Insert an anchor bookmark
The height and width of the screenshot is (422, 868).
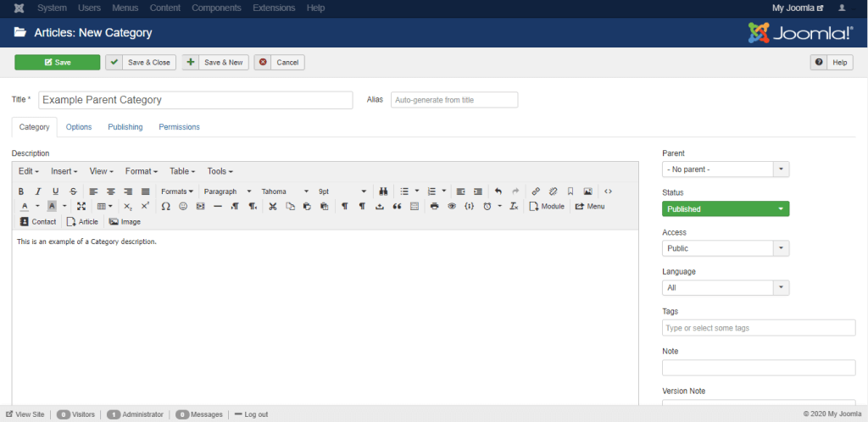click(570, 192)
